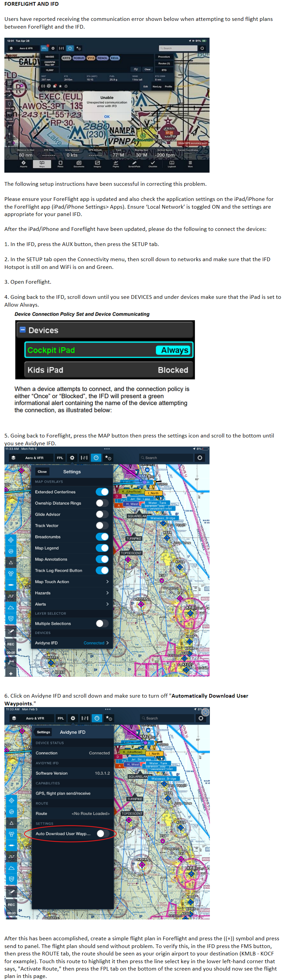Screen dimensions: 286x980
Task: Click the ETD button in flight plan editor
Action: point(164,70)
